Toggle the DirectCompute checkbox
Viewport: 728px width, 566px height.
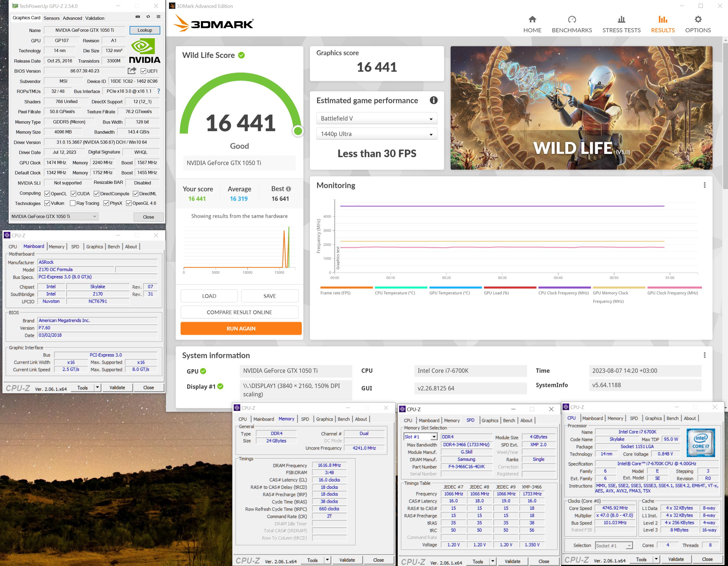coord(96,194)
